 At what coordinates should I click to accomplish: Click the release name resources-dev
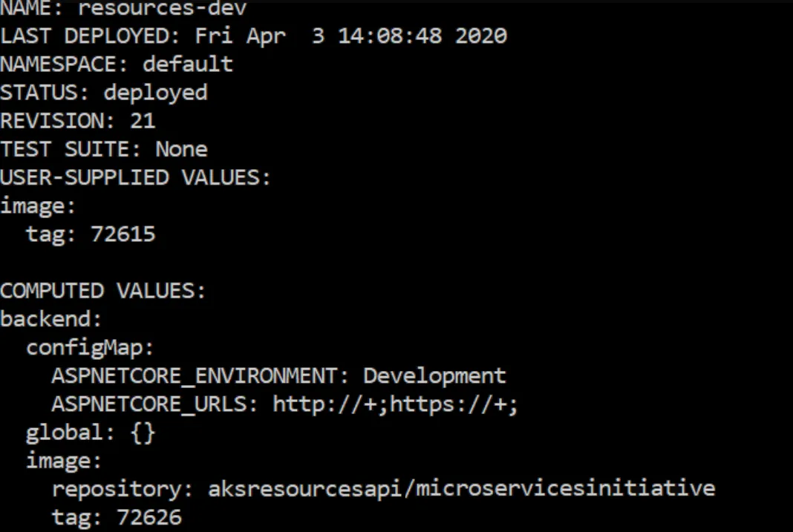(162, 7)
